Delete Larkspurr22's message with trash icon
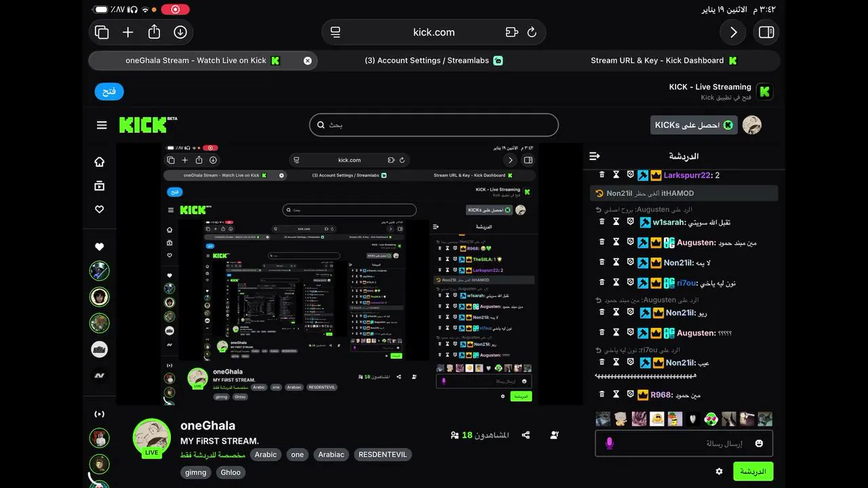Viewport: 868px width, 488px height. (x=601, y=175)
